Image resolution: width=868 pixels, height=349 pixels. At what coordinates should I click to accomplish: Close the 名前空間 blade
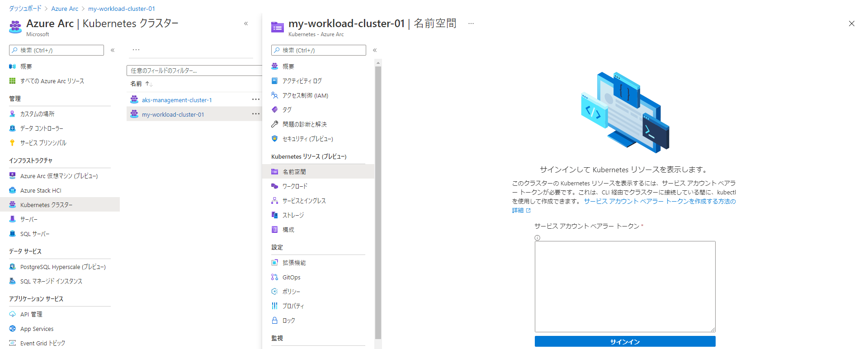852,24
